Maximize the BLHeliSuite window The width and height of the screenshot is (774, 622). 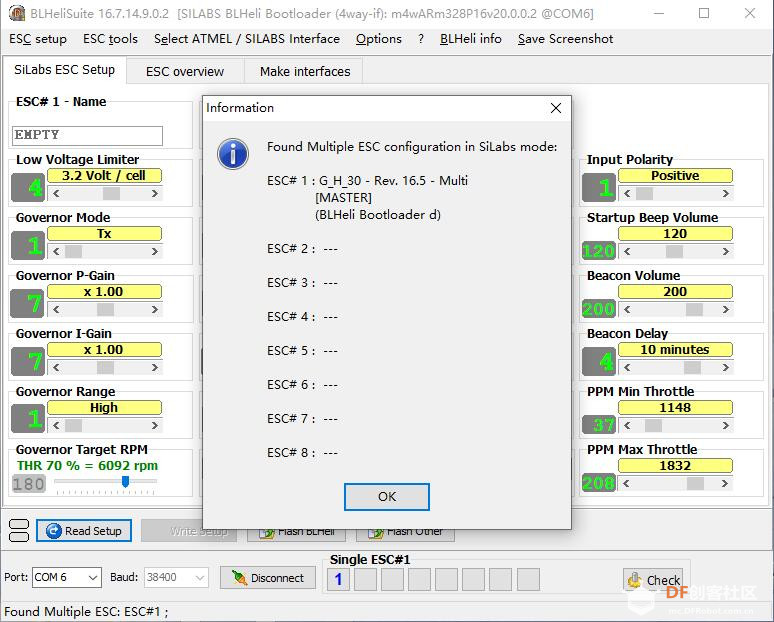704,13
